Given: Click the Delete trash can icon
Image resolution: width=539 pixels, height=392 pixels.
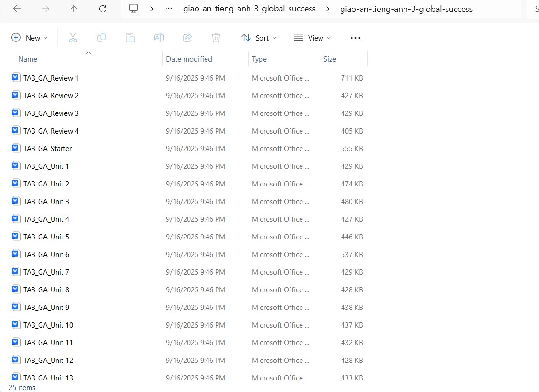Looking at the screenshot, I should click(216, 38).
